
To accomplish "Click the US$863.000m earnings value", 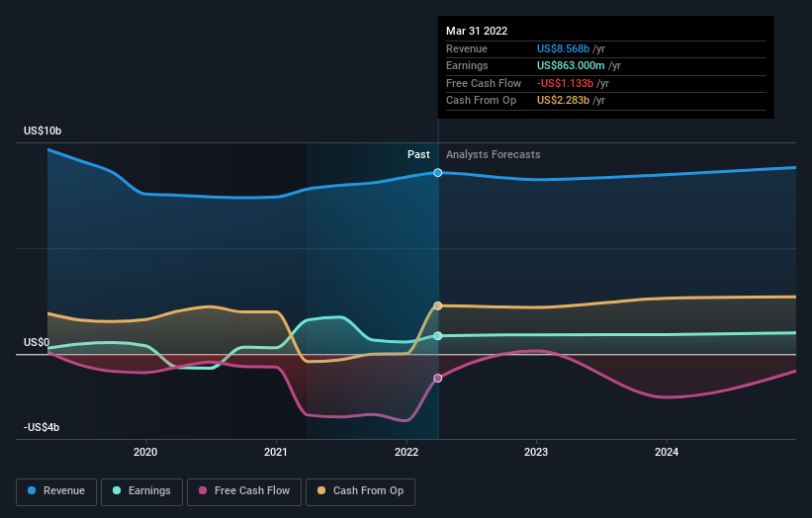I will 571,65.
